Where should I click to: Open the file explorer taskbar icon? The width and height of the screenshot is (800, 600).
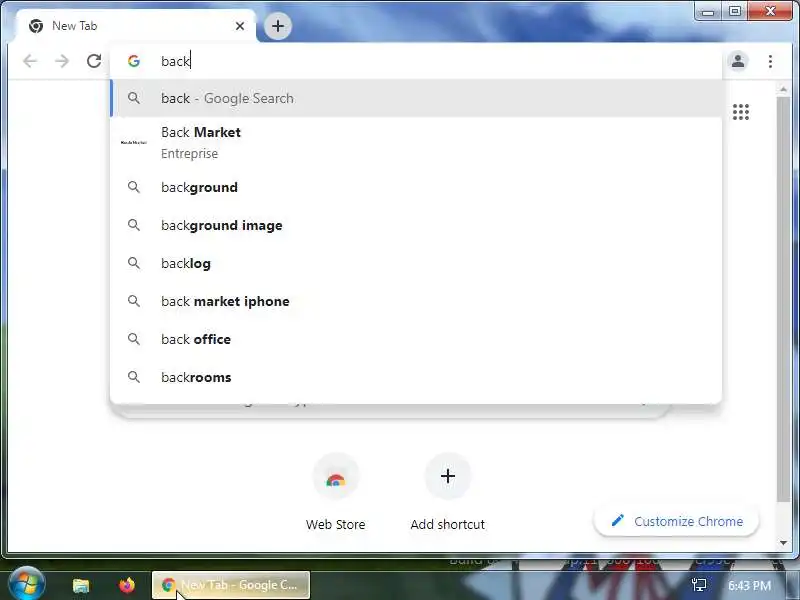(x=81, y=585)
